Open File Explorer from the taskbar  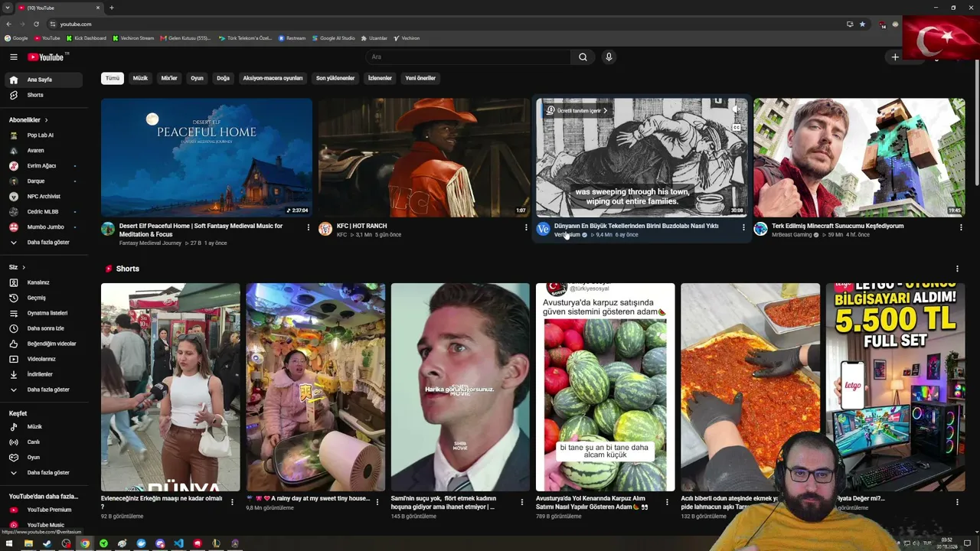(28, 543)
